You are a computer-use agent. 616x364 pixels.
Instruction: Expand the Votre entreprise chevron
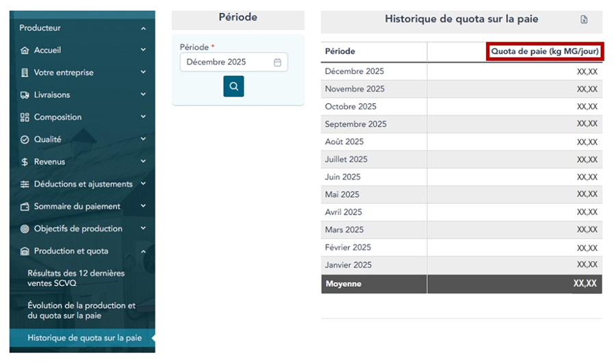pos(143,73)
